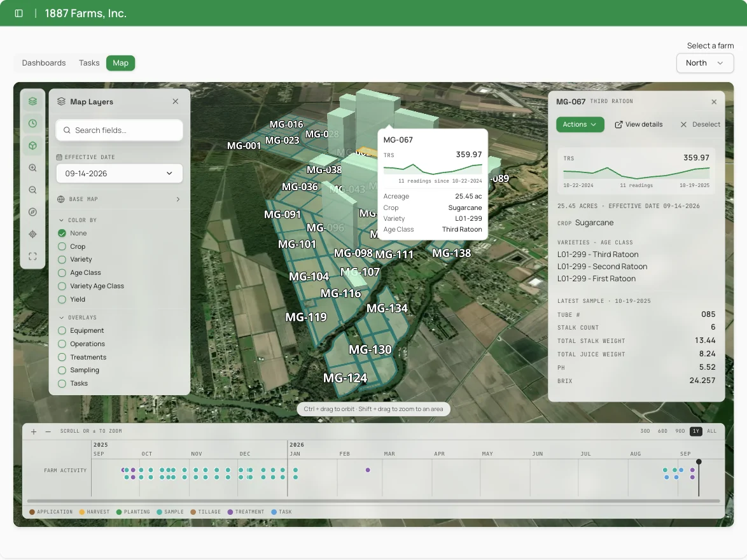Zoom out timeline with minus icon
747x560 pixels.
point(48,432)
